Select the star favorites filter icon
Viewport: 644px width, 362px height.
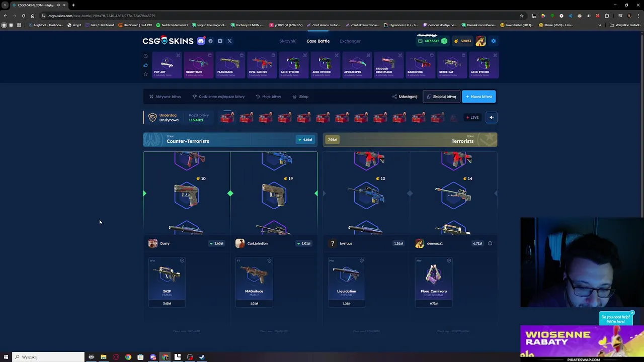145,74
